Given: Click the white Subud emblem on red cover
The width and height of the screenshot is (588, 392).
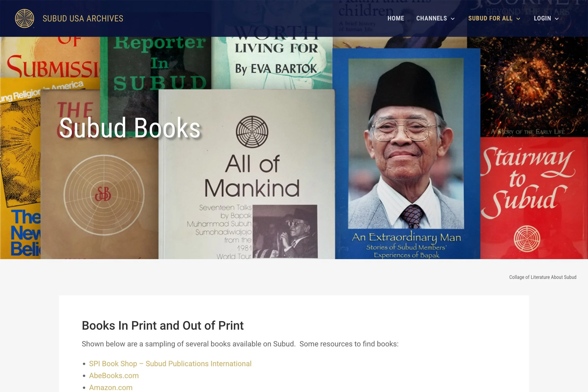Looking at the screenshot, I should (x=527, y=238).
